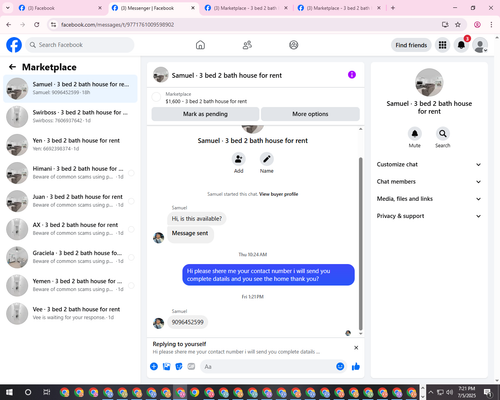Open conversation information purple icon
The image size is (500, 400).
coord(352,75)
